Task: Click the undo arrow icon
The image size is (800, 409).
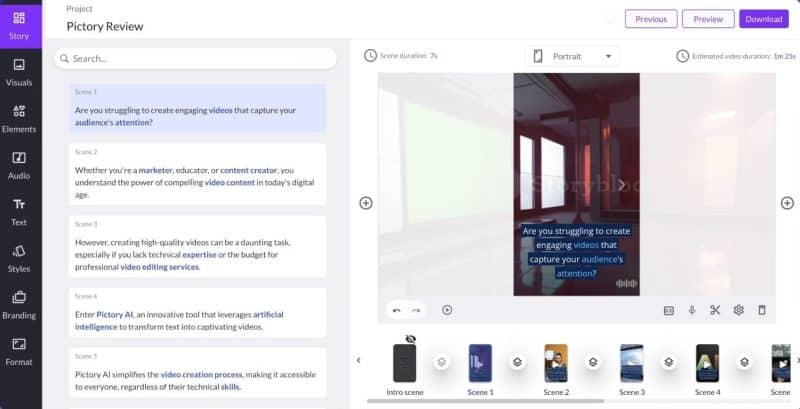Action: tap(397, 310)
